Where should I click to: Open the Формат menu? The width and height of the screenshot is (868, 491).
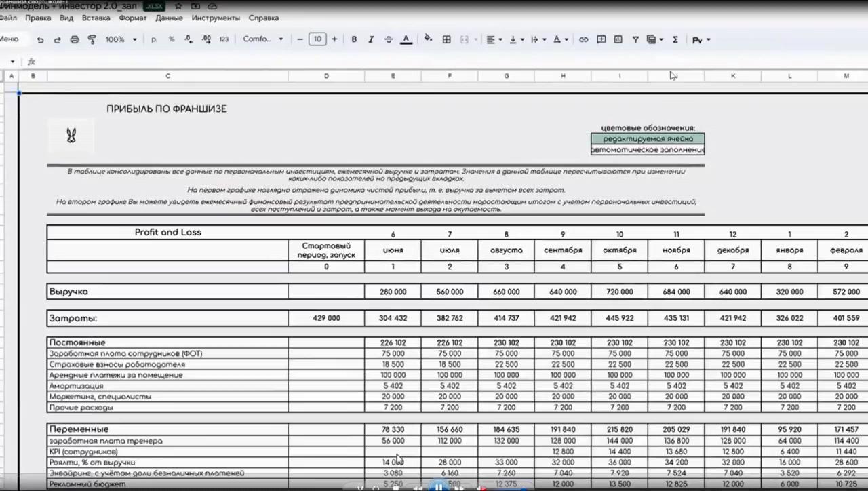tap(132, 18)
